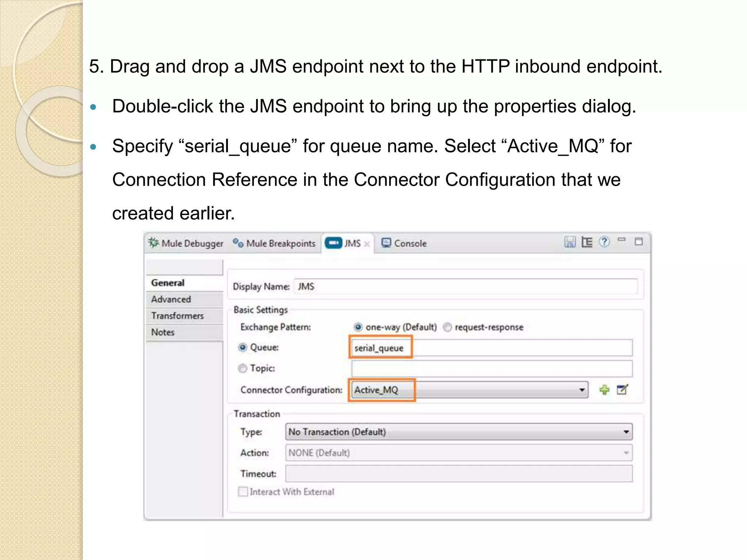Minimize the properties panel
747x560 pixels.
pos(622,240)
